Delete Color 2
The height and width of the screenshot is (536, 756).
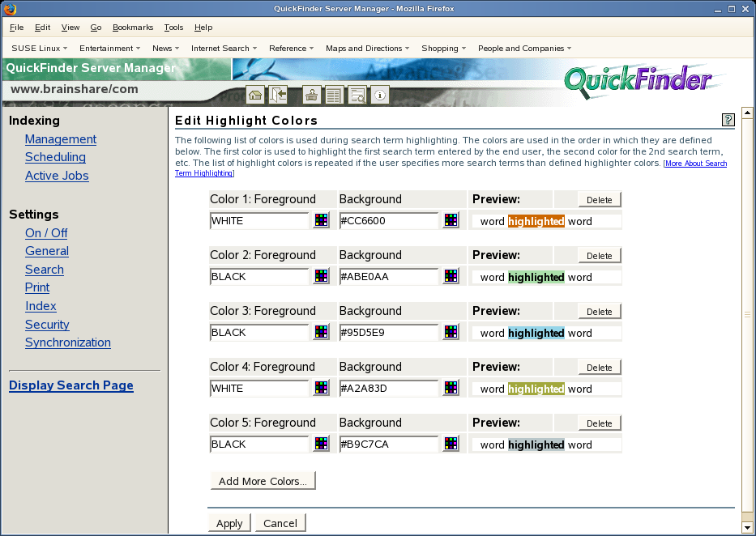[600, 256]
